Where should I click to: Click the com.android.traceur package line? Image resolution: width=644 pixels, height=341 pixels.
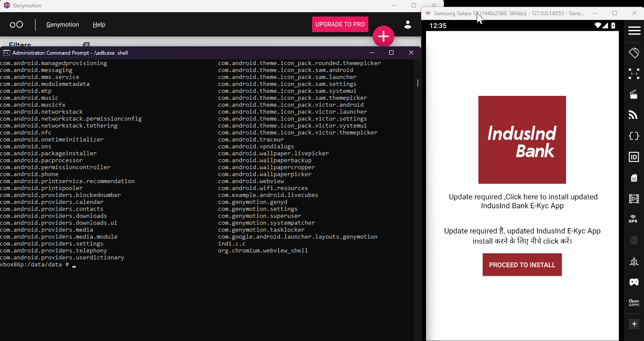pos(251,140)
